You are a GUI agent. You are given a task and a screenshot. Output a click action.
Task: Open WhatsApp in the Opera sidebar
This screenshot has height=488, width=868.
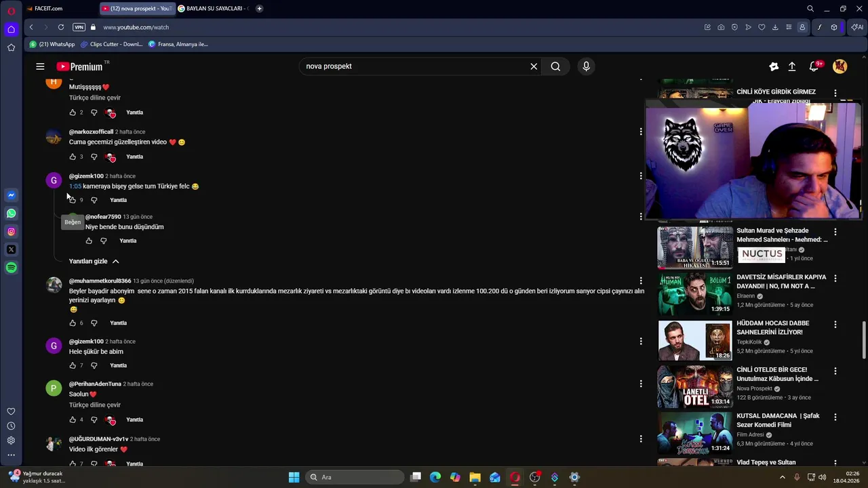point(11,213)
